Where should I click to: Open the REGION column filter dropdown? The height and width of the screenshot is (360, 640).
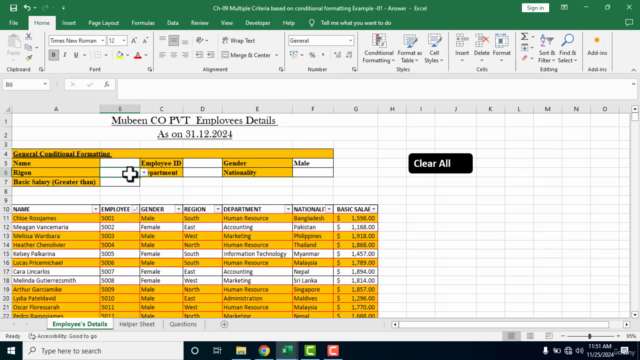pos(218,209)
